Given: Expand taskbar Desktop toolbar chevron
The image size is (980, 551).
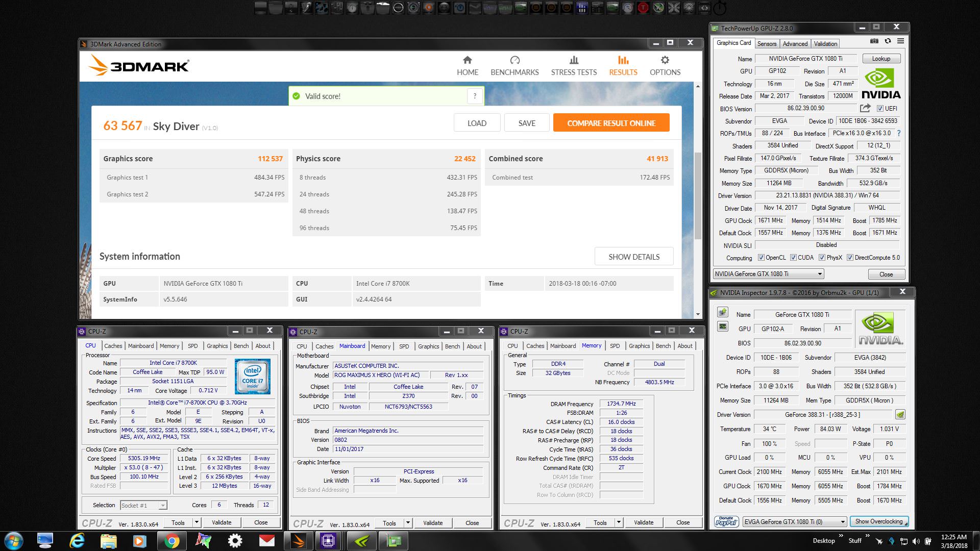Looking at the screenshot, I should click(841, 536).
